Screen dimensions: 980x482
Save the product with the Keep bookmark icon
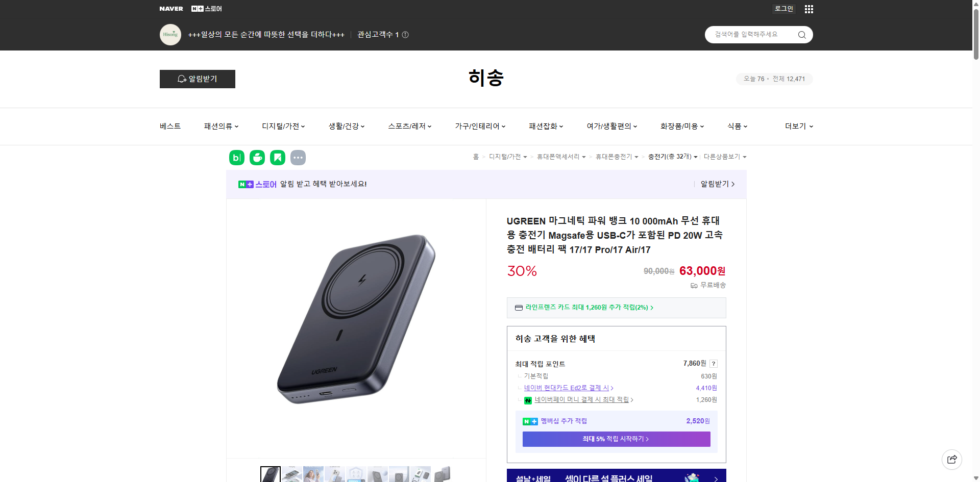[x=278, y=158]
